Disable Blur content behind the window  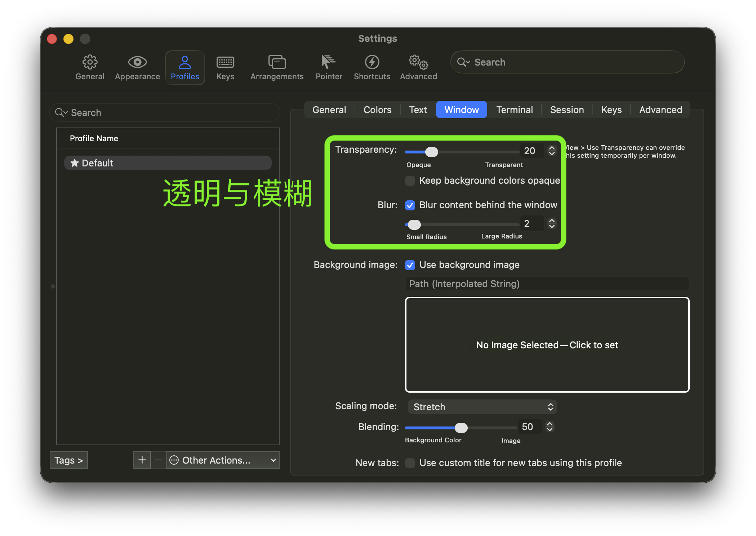tap(410, 205)
